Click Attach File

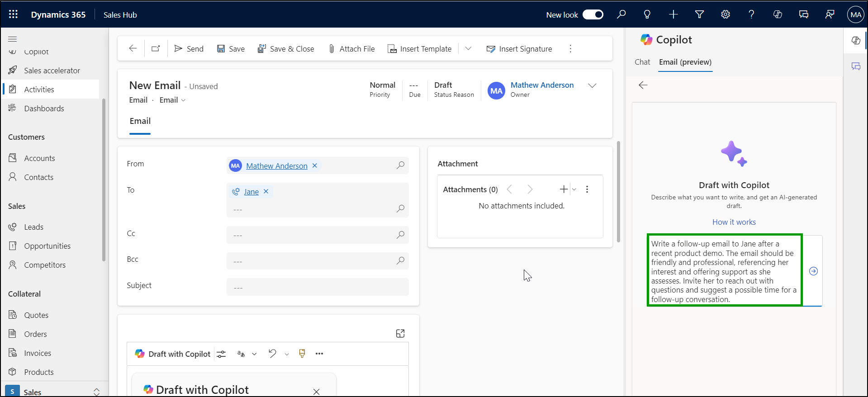(351, 49)
